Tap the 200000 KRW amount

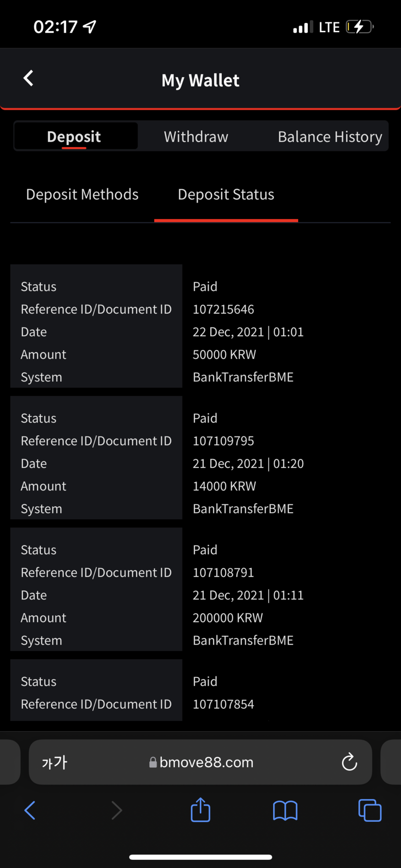(x=228, y=618)
